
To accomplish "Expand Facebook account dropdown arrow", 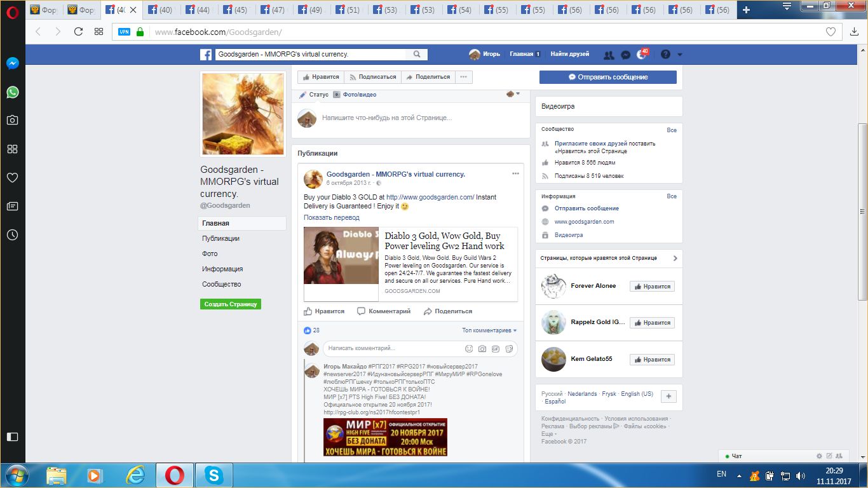I will coord(679,55).
